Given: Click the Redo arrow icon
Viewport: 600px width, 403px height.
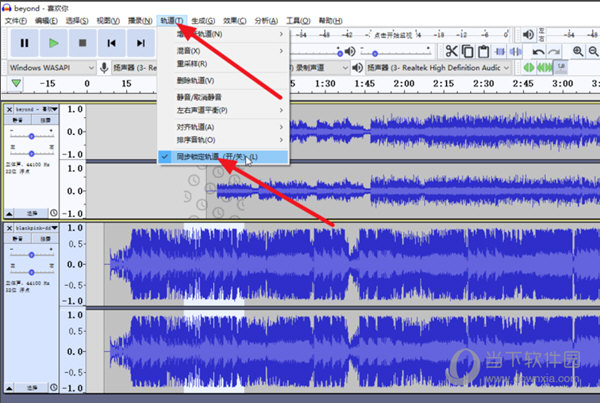Looking at the screenshot, I should pyautogui.click(x=553, y=51).
